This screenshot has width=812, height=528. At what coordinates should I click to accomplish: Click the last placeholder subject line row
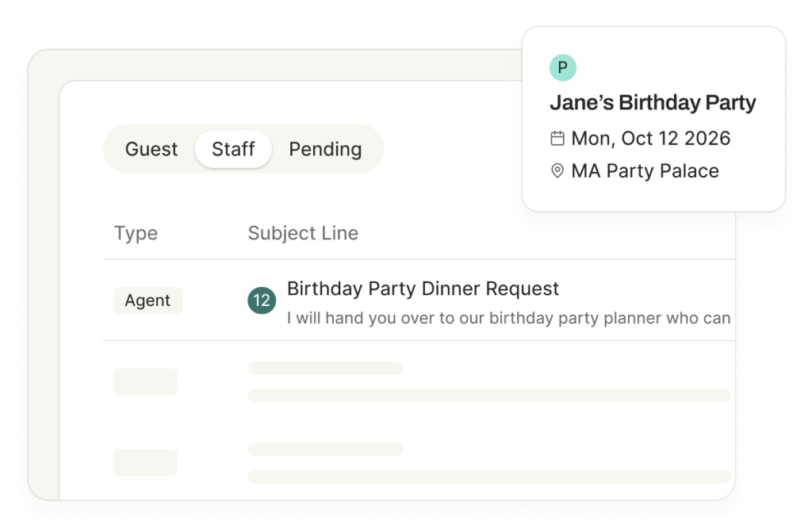point(325,450)
